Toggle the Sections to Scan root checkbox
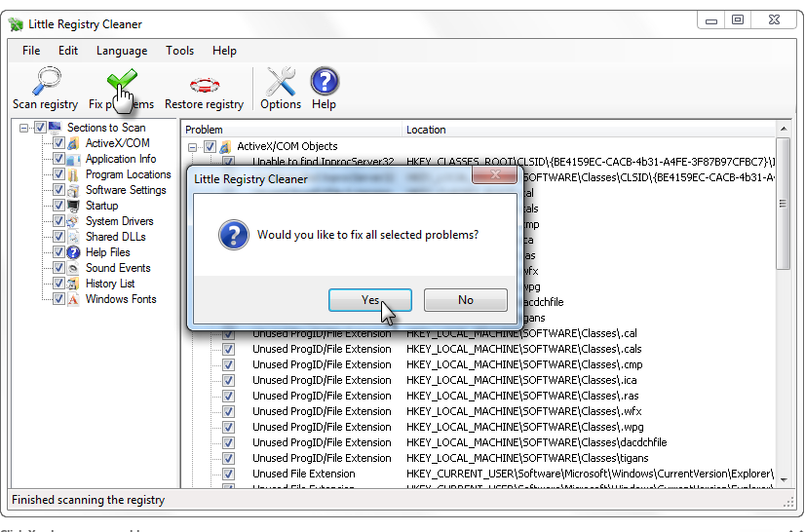 (40, 128)
